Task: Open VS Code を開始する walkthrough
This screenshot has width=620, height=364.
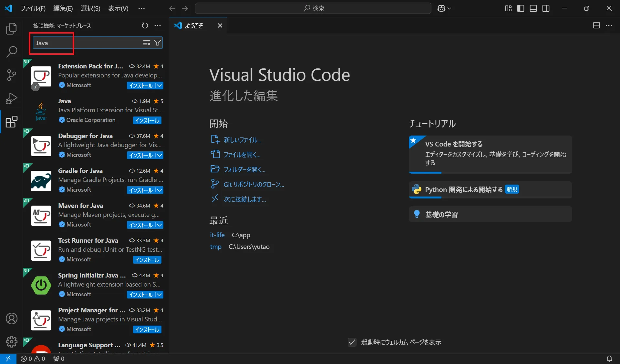Action: [x=490, y=154]
